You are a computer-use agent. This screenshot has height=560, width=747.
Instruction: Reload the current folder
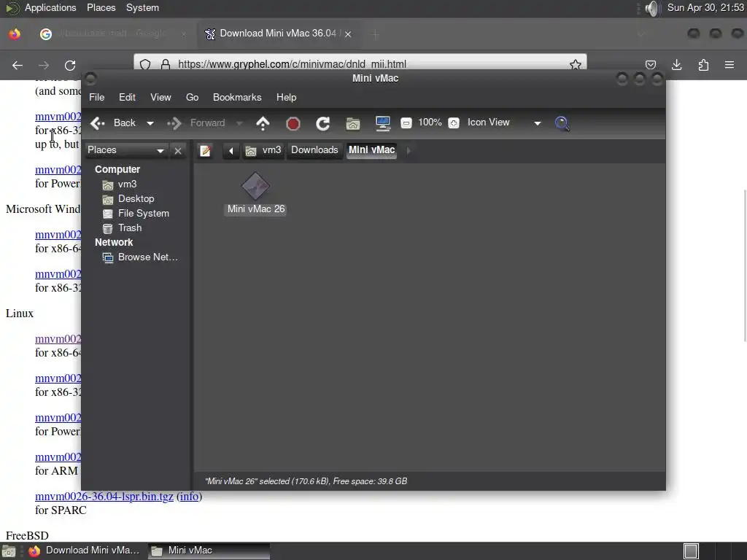[323, 124]
